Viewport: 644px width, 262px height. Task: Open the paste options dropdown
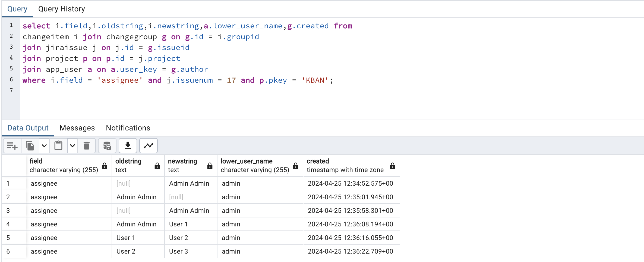pos(72,146)
